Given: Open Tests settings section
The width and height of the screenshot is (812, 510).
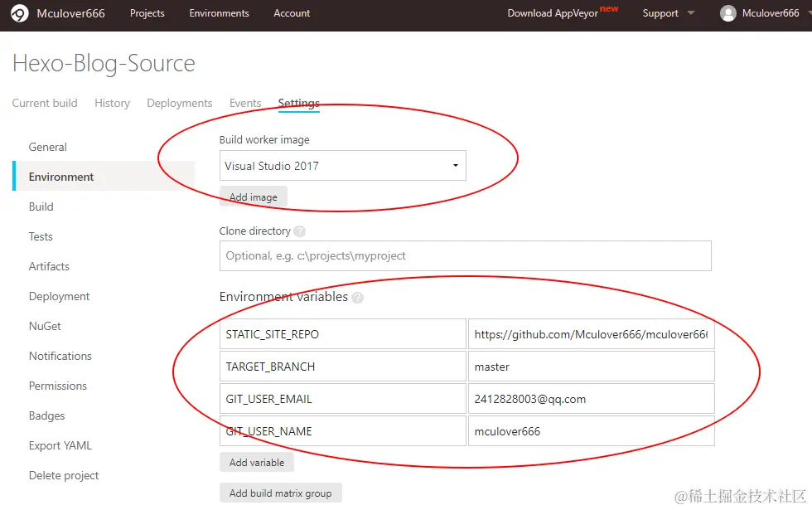Looking at the screenshot, I should (41, 237).
